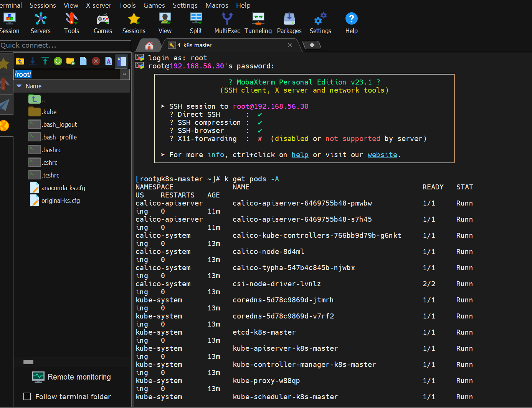
Task: Open the Macros paper plane sidebar tab
Action: coord(5,104)
